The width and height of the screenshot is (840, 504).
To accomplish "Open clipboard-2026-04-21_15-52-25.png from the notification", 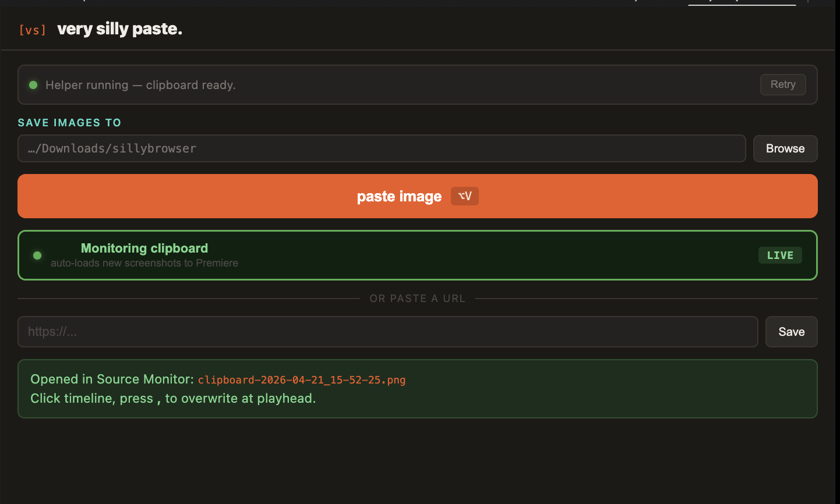I will [301, 379].
